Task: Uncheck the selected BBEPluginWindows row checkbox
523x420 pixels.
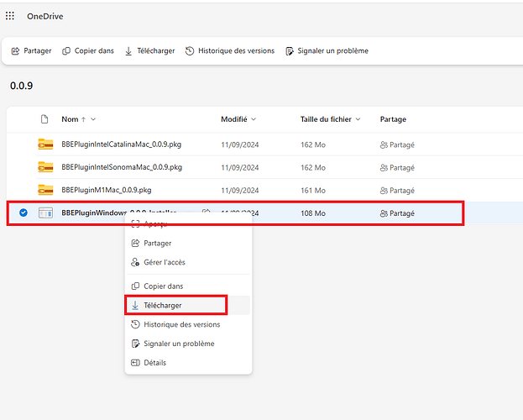Action: pos(24,213)
